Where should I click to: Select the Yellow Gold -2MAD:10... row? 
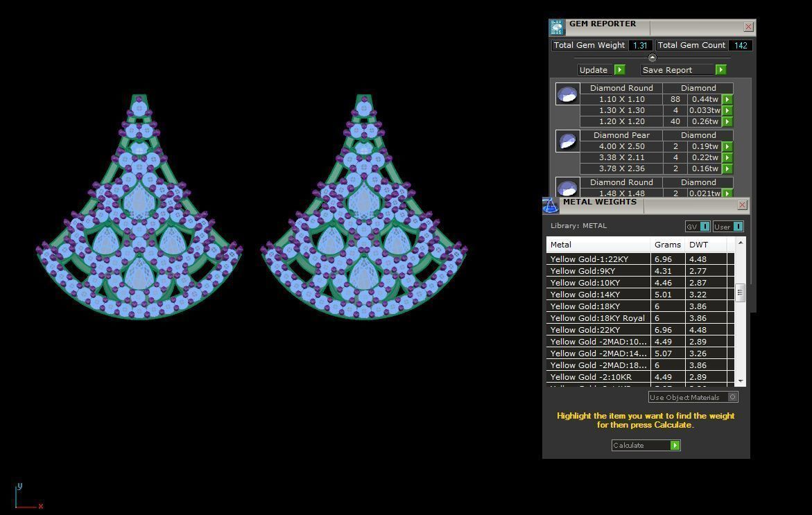pyautogui.click(x=640, y=342)
